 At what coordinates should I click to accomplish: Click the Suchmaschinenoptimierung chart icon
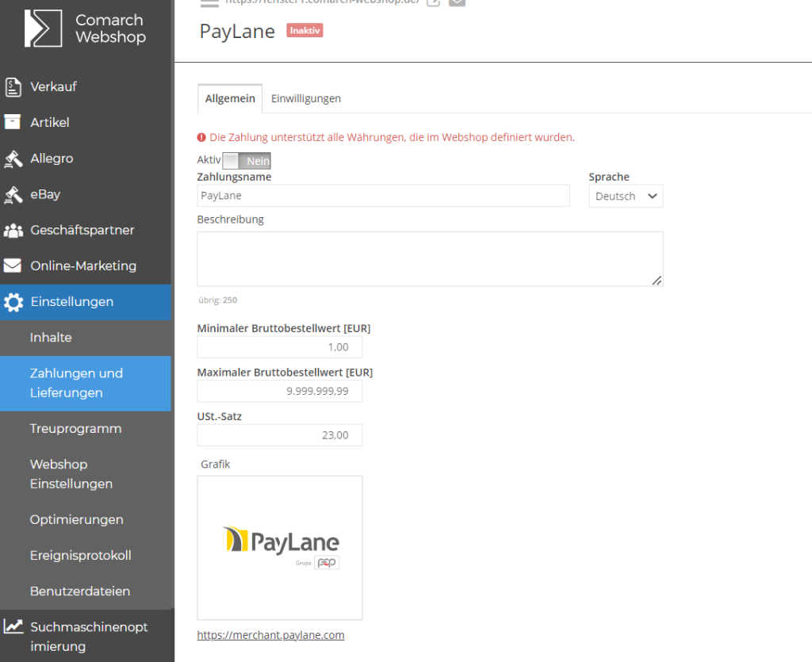(x=13, y=627)
